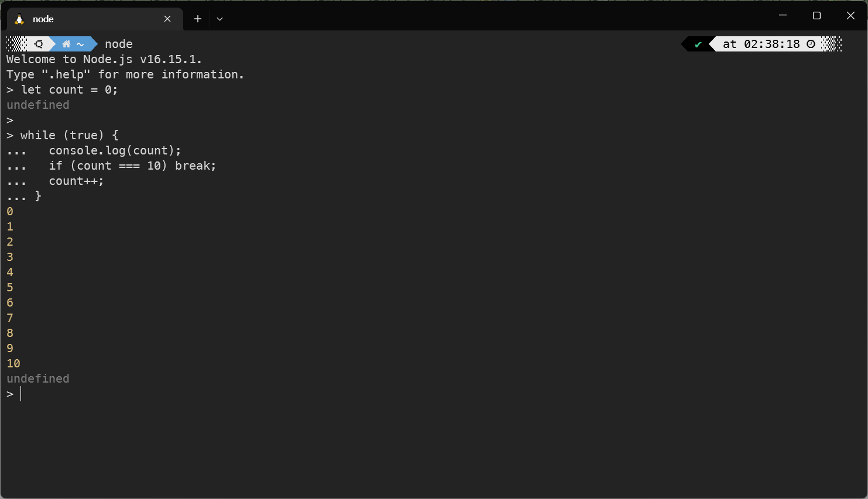Click the first 'undefined' output
Screen dimensions: 868x499
pos(38,105)
